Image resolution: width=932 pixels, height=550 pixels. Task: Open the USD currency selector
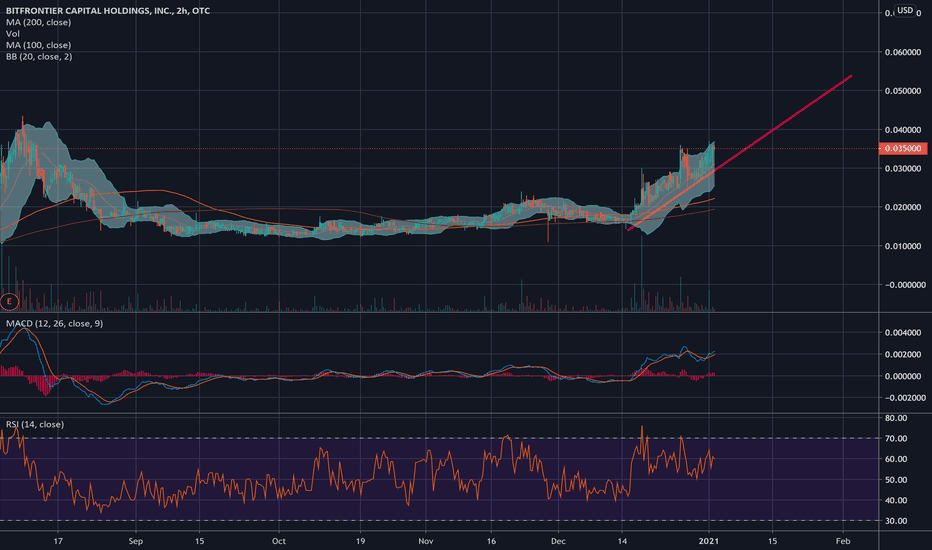(905, 10)
